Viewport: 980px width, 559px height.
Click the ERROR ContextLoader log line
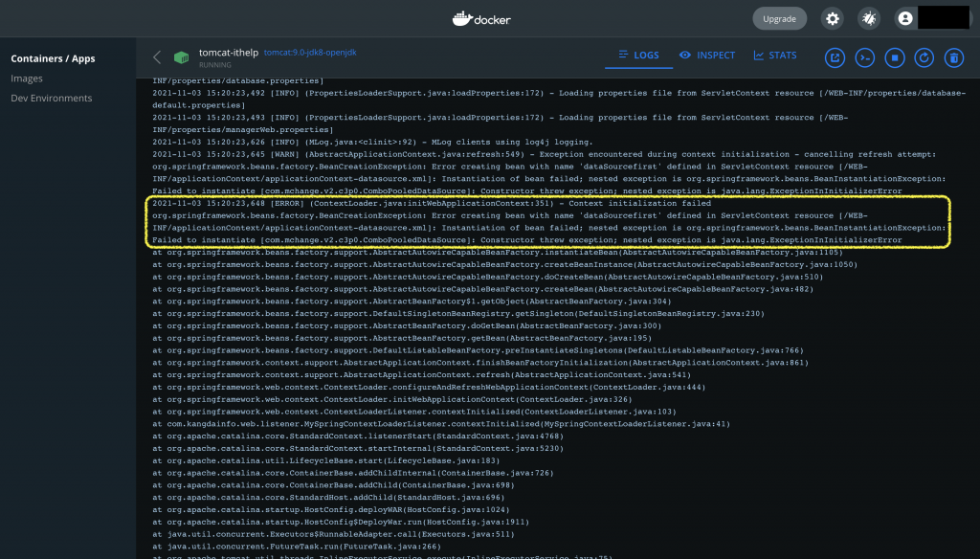point(432,203)
